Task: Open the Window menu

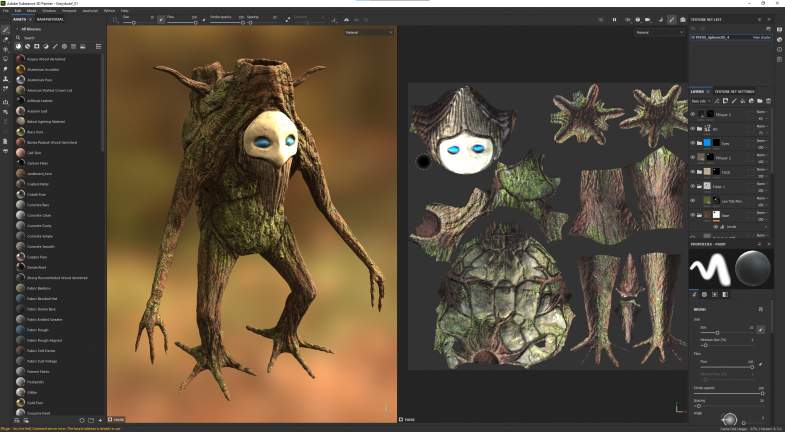Action: tap(49, 11)
